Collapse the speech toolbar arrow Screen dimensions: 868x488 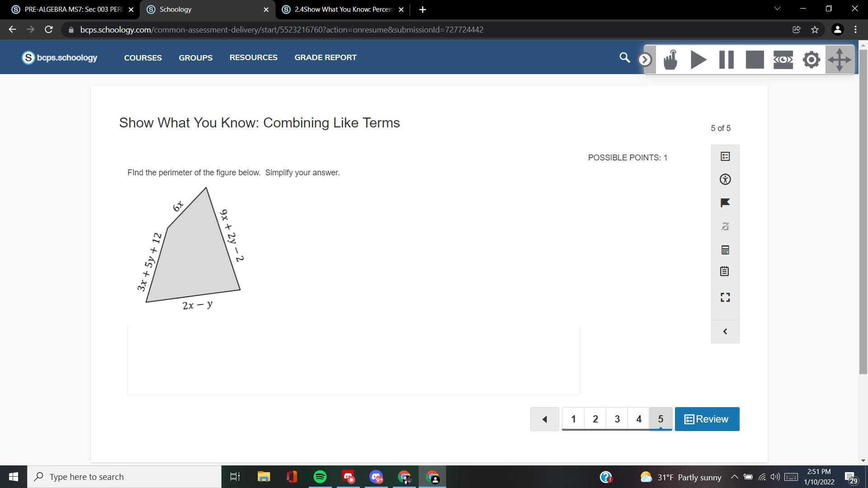click(645, 60)
